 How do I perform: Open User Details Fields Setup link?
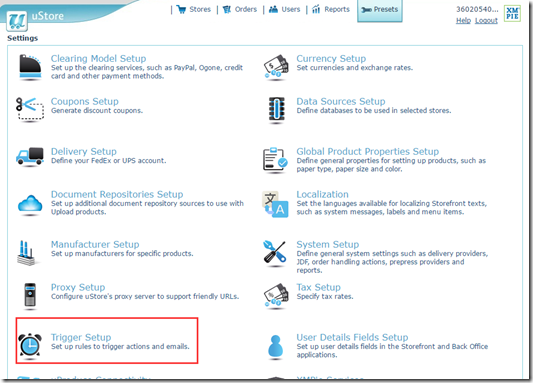pos(353,337)
